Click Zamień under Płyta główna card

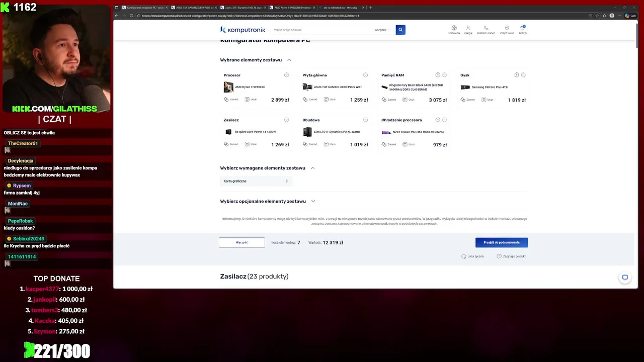point(310,100)
